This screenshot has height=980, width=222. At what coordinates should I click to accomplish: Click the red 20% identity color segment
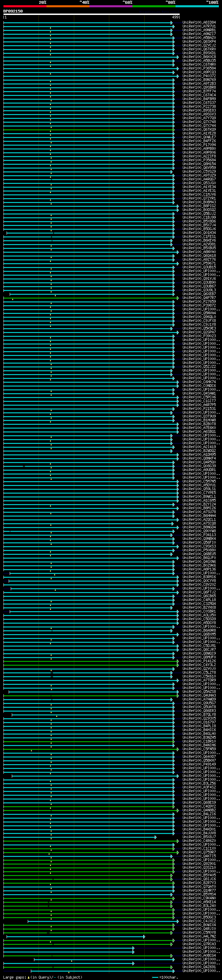(x=25, y=6)
